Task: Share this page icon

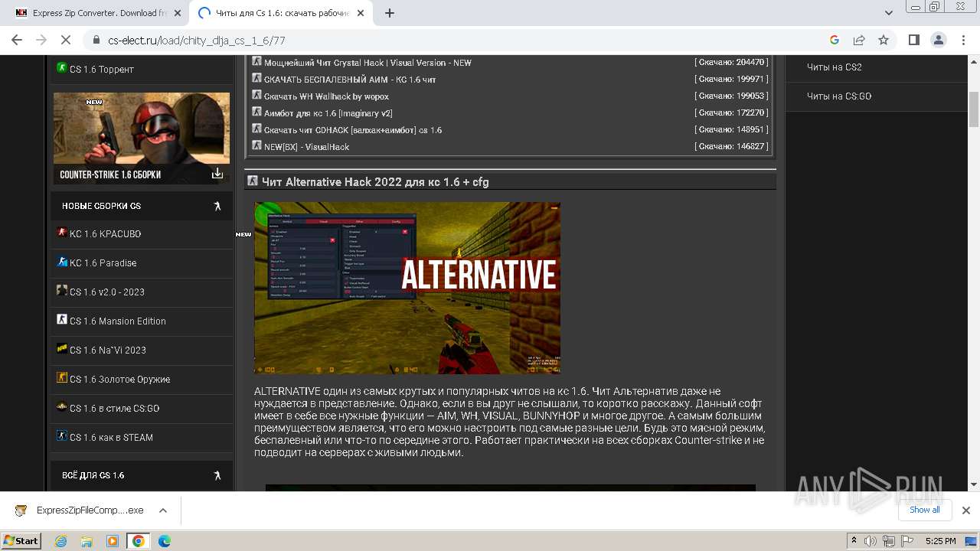Action: click(859, 40)
